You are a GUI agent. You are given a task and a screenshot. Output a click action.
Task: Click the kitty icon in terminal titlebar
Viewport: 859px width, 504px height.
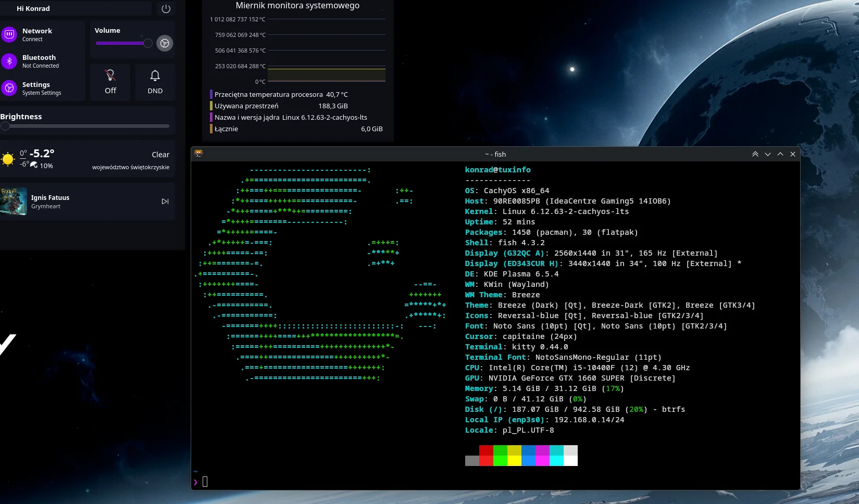pos(198,154)
